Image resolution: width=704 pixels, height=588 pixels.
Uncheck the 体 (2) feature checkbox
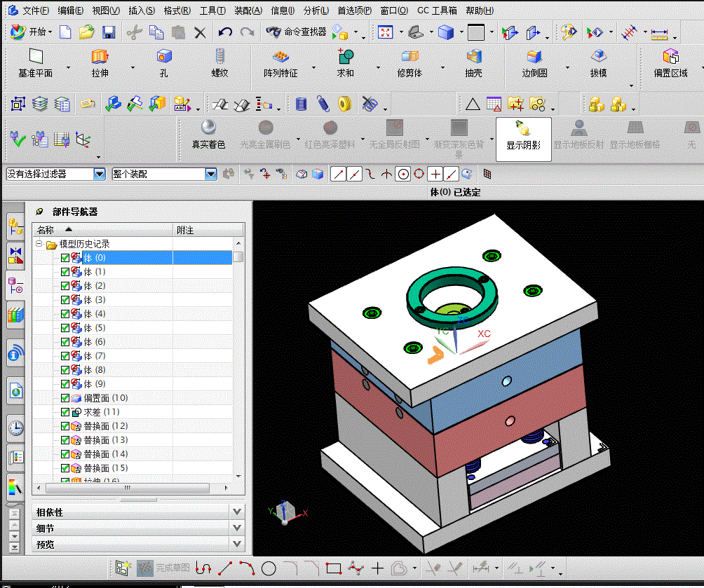coord(65,285)
